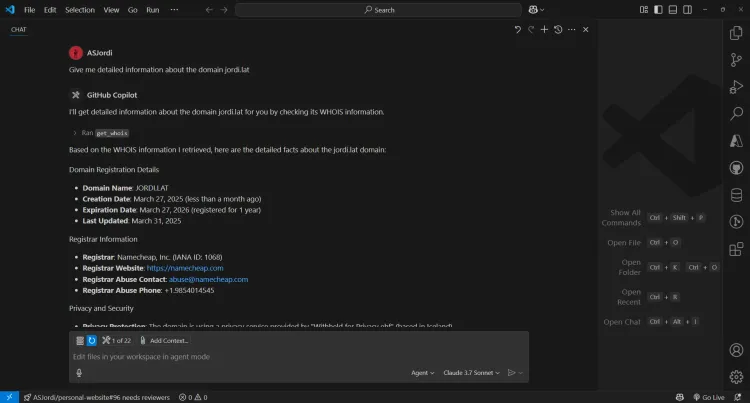Open the Go menu
This screenshot has height=403, width=750.
pyautogui.click(x=132, y=10)
